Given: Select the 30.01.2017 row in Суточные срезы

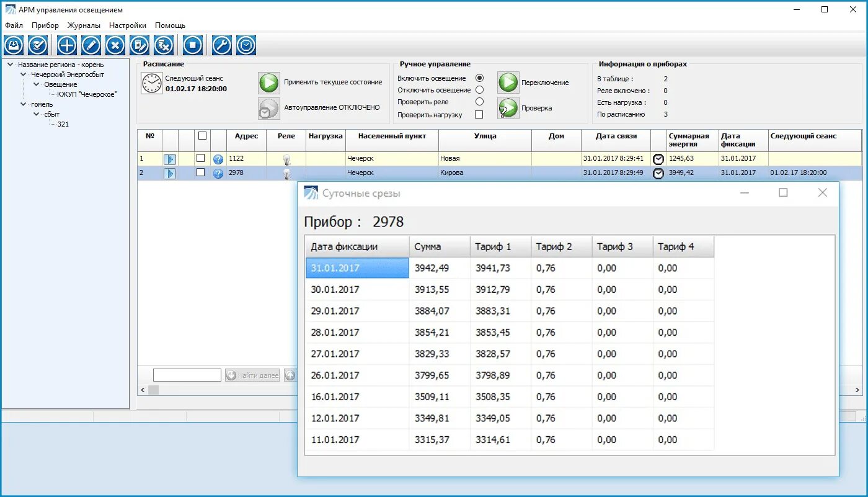Looking at the screenshot, I should (510, 290).
